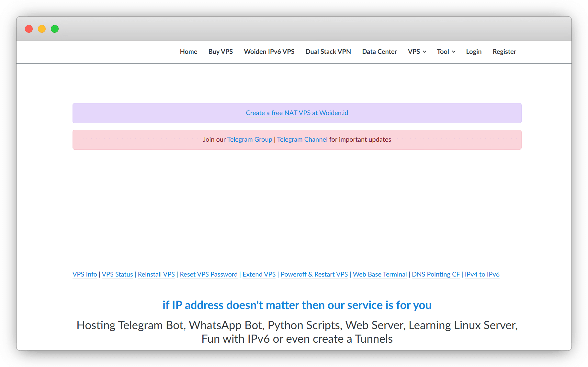Click Reinstall VPS link
588x367 pixels.
pos(156,274)
